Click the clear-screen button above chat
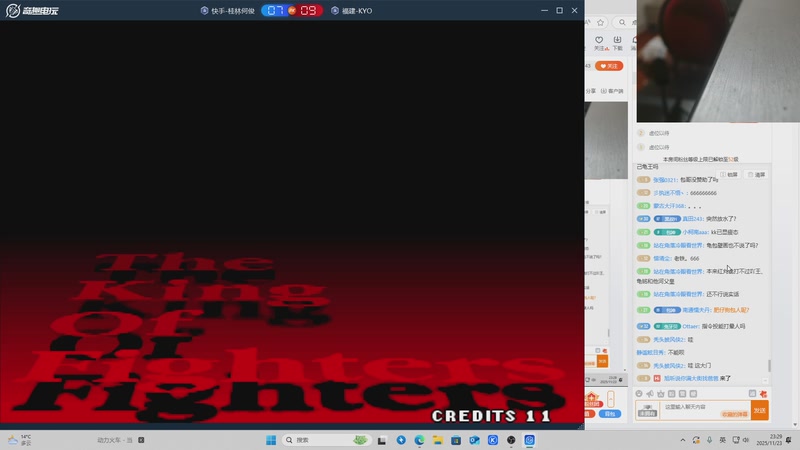The height and width of the screenshot is (450, 800). point(757,174)
